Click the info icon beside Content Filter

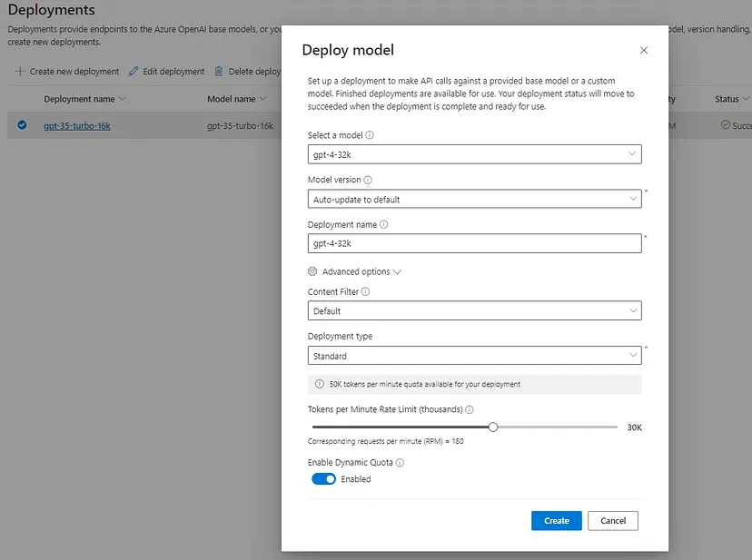point(365,291)
